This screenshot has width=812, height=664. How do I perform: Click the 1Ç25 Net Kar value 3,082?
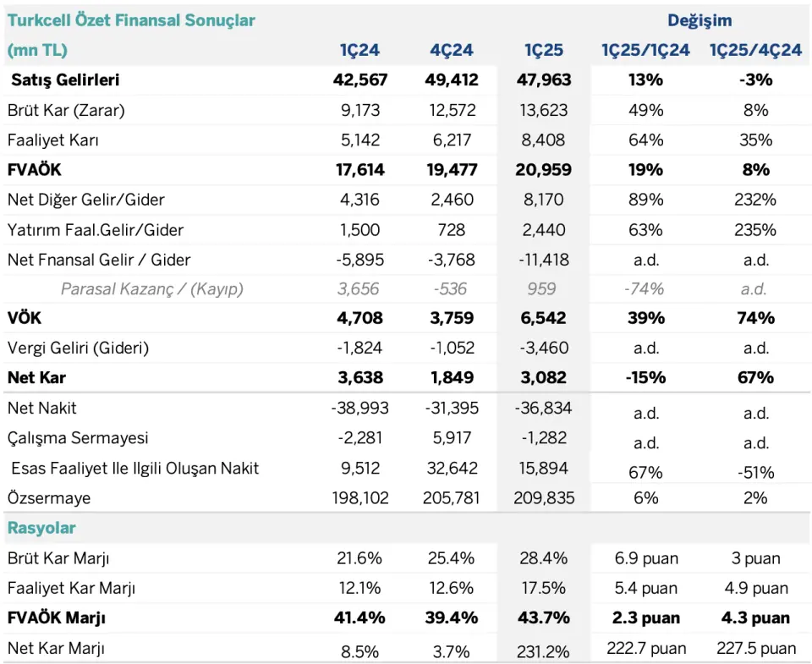(543, 377)
